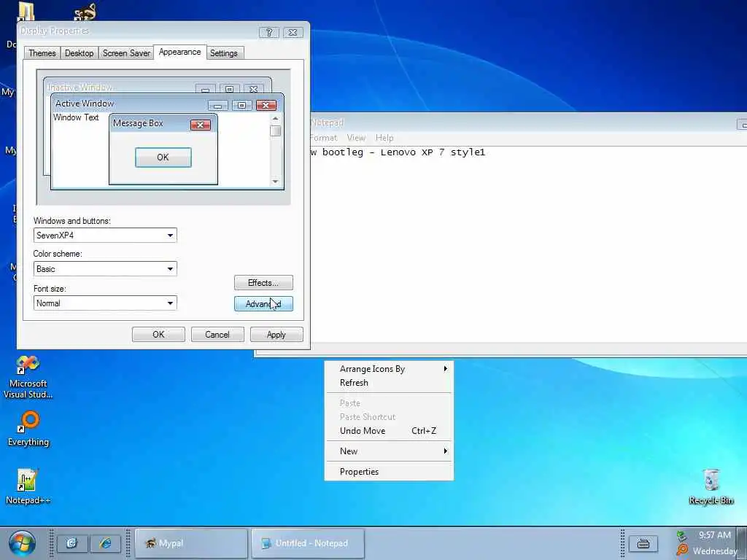The image size is (747, 560).
Task: Open the Windows Start orb
Action: pos(22,543)
